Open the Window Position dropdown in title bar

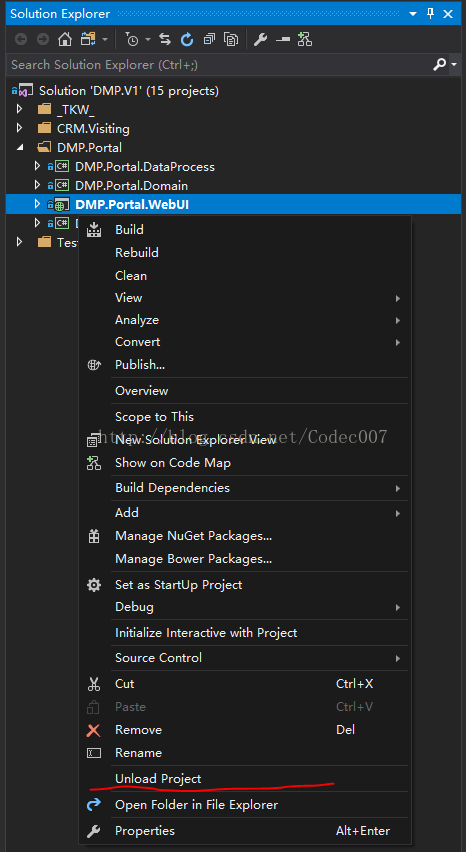coord(413,14)
